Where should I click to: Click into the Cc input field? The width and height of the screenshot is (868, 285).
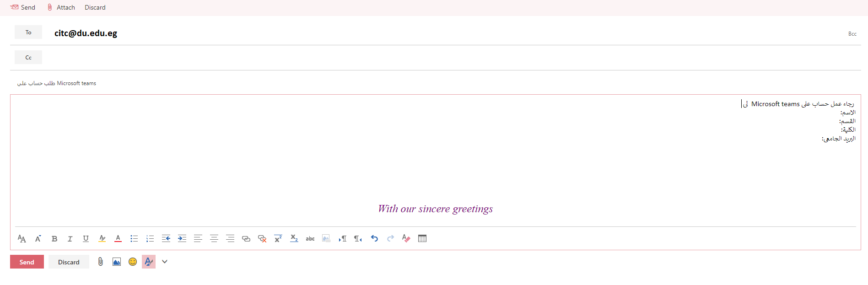click(x=451, y=57)
